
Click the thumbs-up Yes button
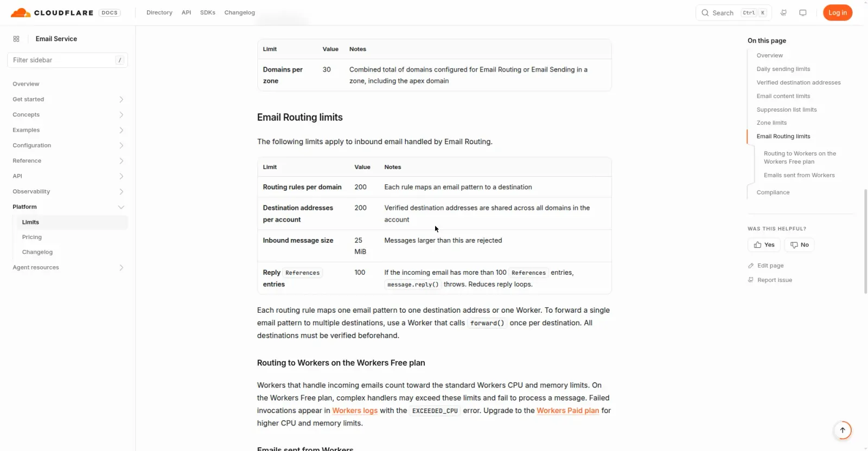764,245
